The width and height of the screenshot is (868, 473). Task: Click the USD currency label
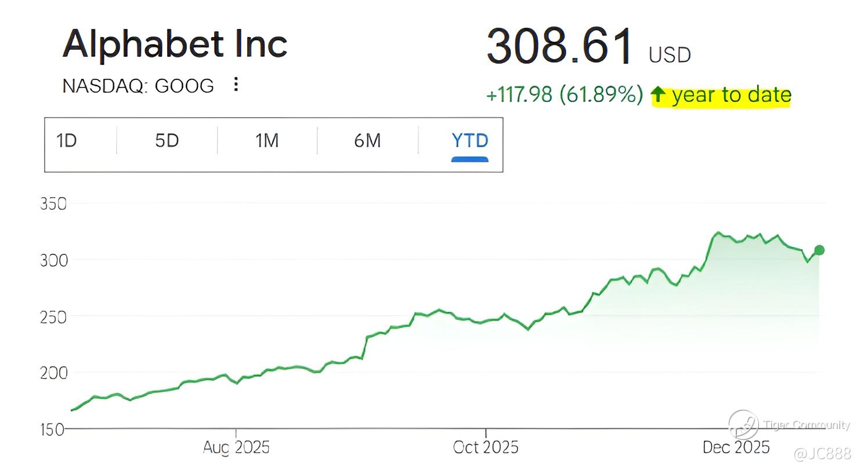click(x=670, y=55)
